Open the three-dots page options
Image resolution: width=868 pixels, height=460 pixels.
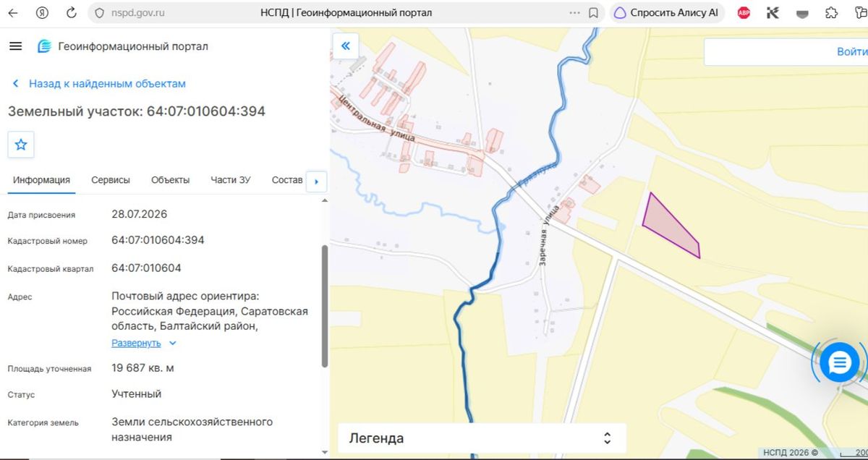pos(574,12)
